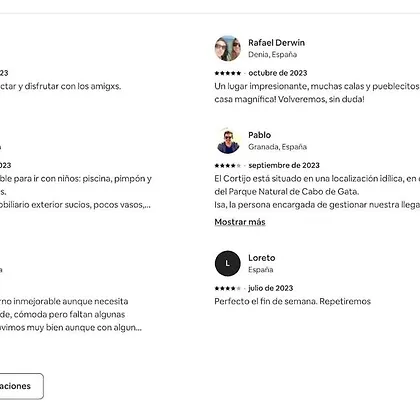
Task: Click the four-star rating on Loreto's review
Action: [228, 288]
